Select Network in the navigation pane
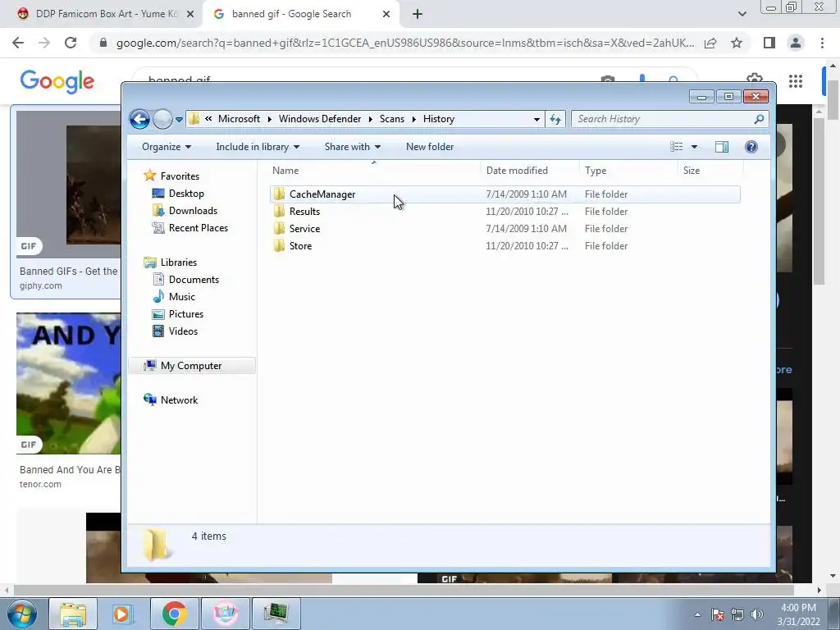Viewport: 840px width, 630px height. (179, 400)
